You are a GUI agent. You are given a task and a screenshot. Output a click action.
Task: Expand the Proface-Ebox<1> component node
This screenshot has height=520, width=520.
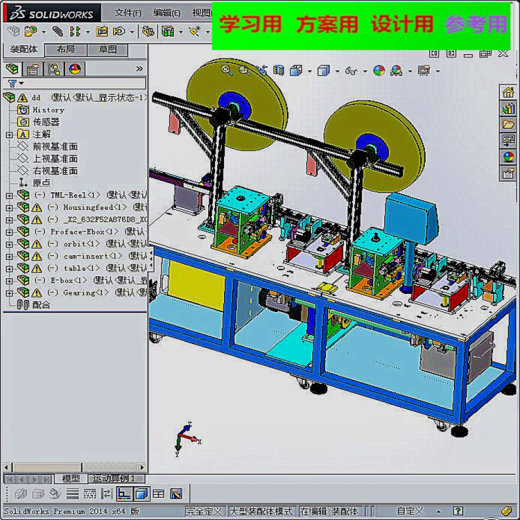(x=9, y=232)
